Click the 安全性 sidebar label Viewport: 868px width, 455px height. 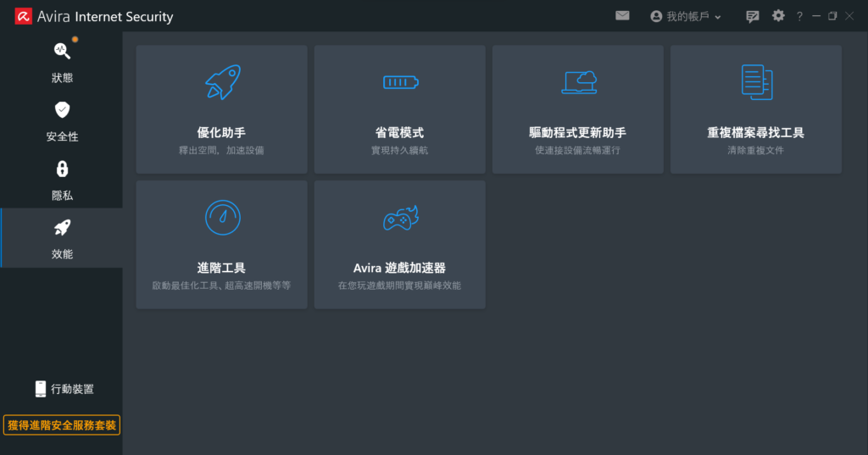(x=62, y=136)
